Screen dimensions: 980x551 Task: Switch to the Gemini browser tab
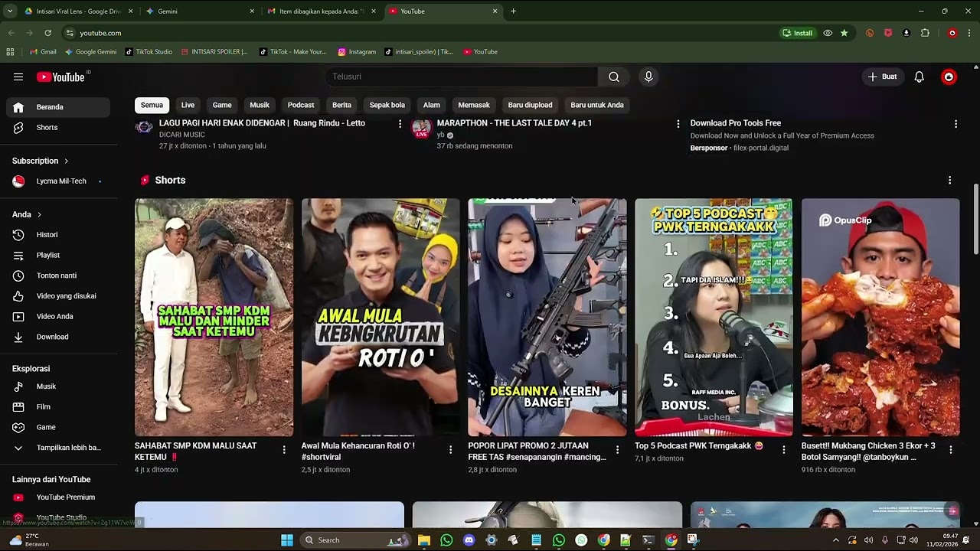pos(199,11)
